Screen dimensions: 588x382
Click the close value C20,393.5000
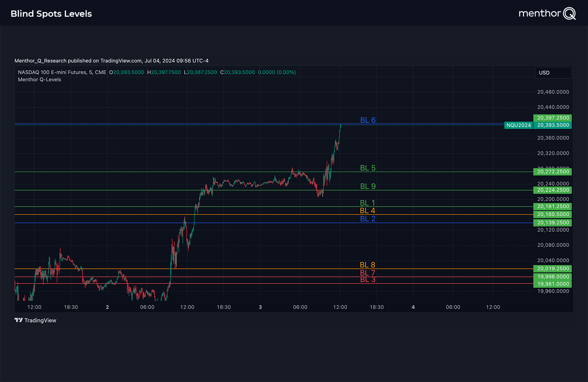point(238,72)
